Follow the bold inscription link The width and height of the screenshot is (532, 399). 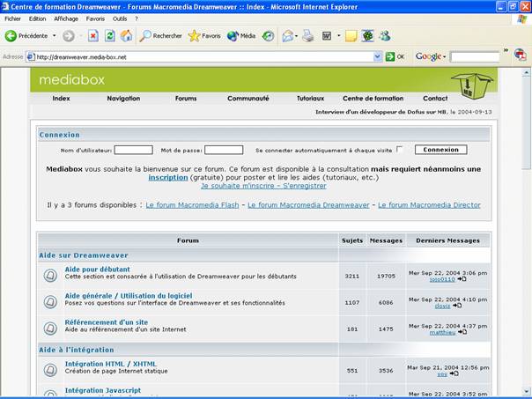pyautogui.click(x=168, y=177)
